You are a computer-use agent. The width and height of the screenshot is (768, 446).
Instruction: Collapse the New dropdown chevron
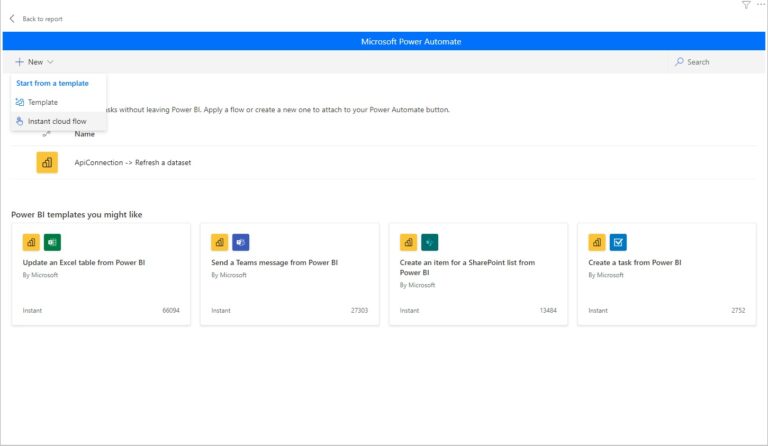(50, 62)
